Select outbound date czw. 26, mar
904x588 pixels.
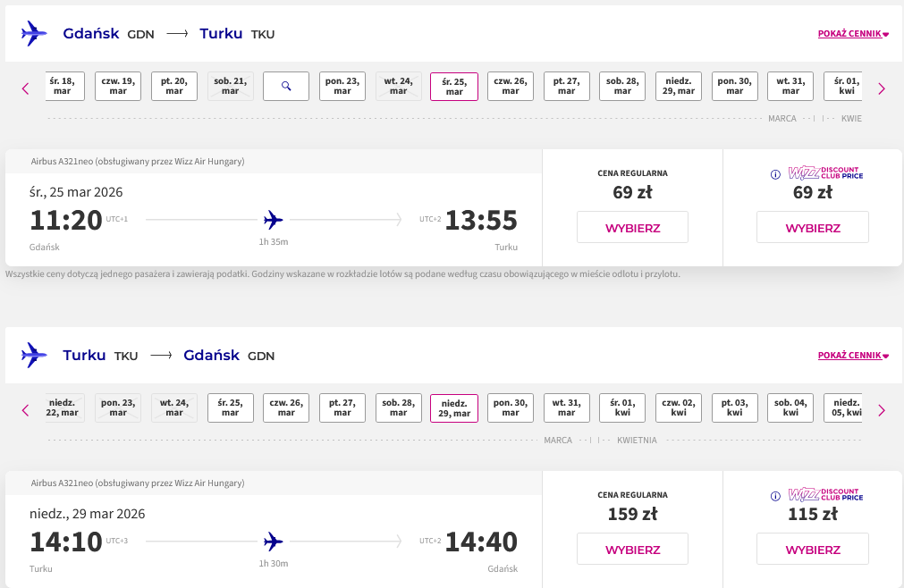[511, 87]
